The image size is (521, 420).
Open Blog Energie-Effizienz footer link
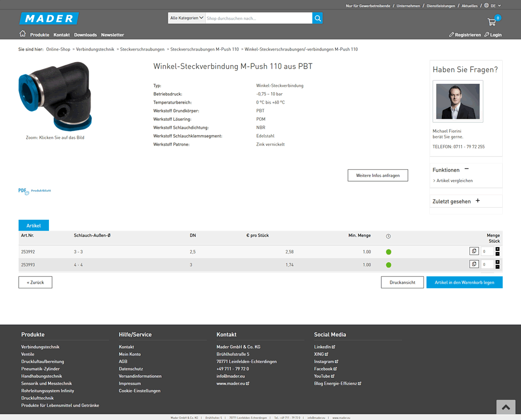coord(338,383)
